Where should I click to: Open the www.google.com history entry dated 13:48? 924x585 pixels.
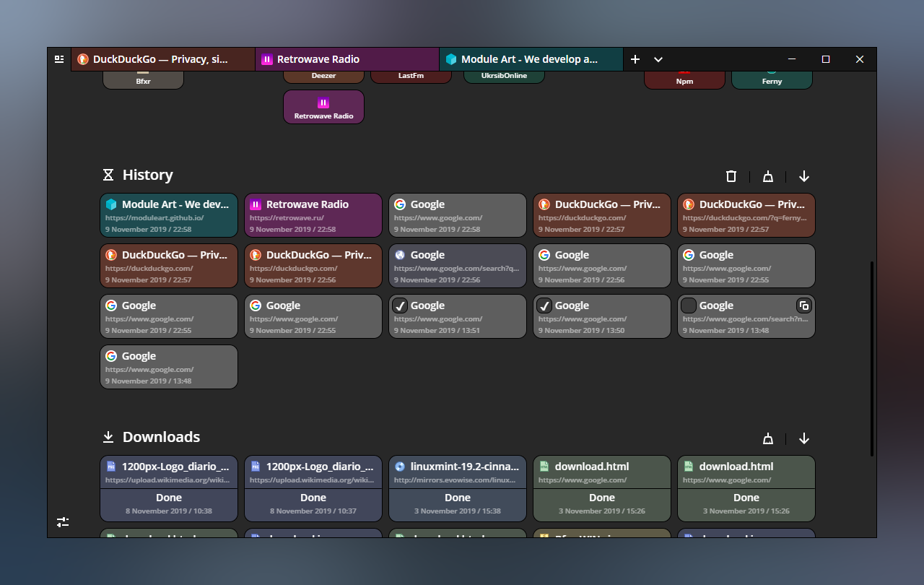[169, 367]
